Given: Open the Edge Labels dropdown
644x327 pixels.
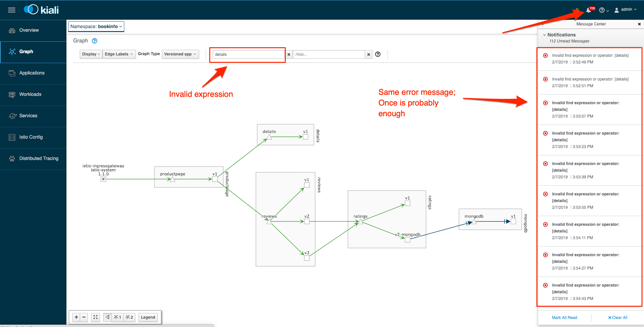Looking at the screenshot, I should click(x=119, y=54).
